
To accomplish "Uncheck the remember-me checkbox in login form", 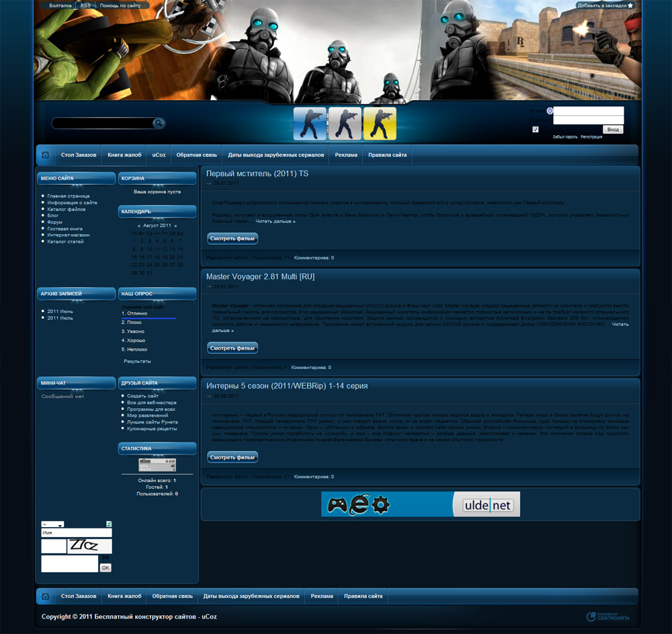I will [536, 130].
